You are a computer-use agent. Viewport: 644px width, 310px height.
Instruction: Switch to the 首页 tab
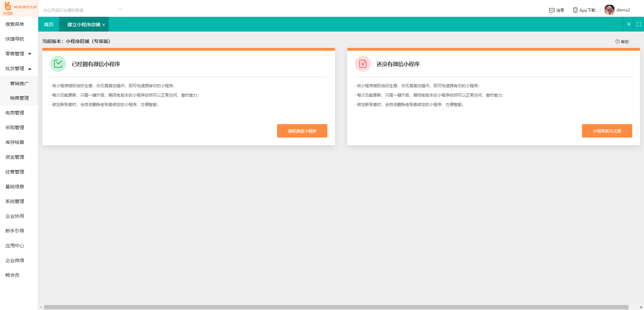(x=49, y=24)
